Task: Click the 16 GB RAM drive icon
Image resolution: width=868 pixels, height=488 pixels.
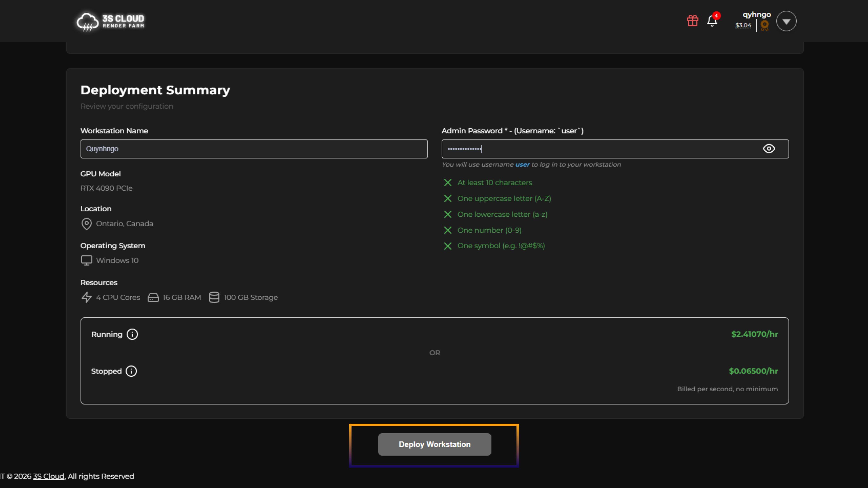Action: [153, 297]
